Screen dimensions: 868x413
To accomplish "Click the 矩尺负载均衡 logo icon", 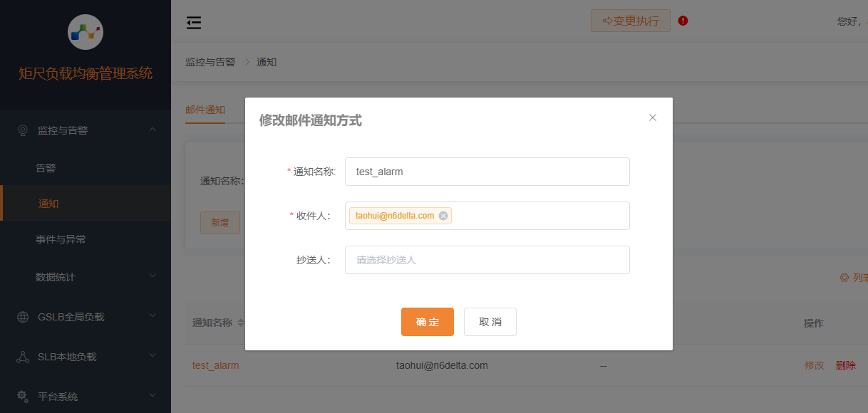I will tap(86, 32).
